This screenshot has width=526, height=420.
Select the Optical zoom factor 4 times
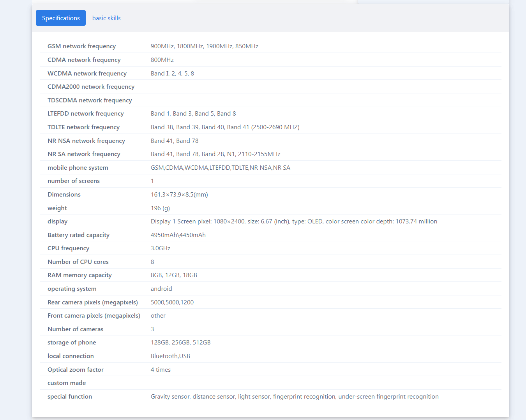[x=161, y=369]
